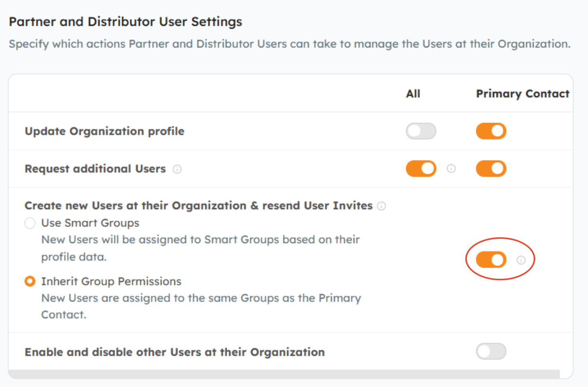The height and width of the screenshot is (387, 588).
Task: Turn off Request additional Users for All
Action: coord(421,169)
